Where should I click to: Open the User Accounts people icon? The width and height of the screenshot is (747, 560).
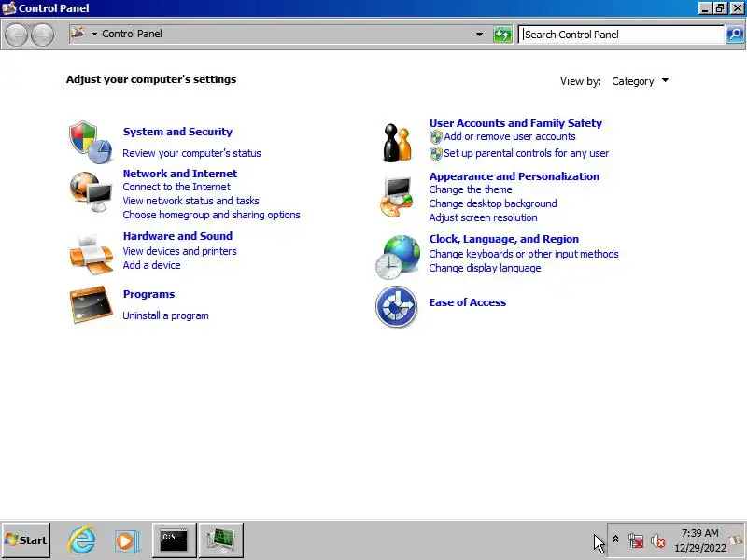(x=396, y=142)
